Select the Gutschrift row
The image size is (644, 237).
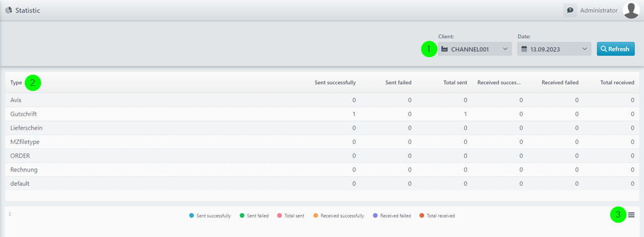coord(322,114)
